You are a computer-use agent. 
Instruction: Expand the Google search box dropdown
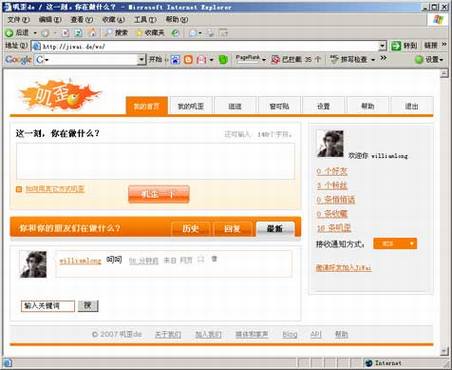point(141,60)
